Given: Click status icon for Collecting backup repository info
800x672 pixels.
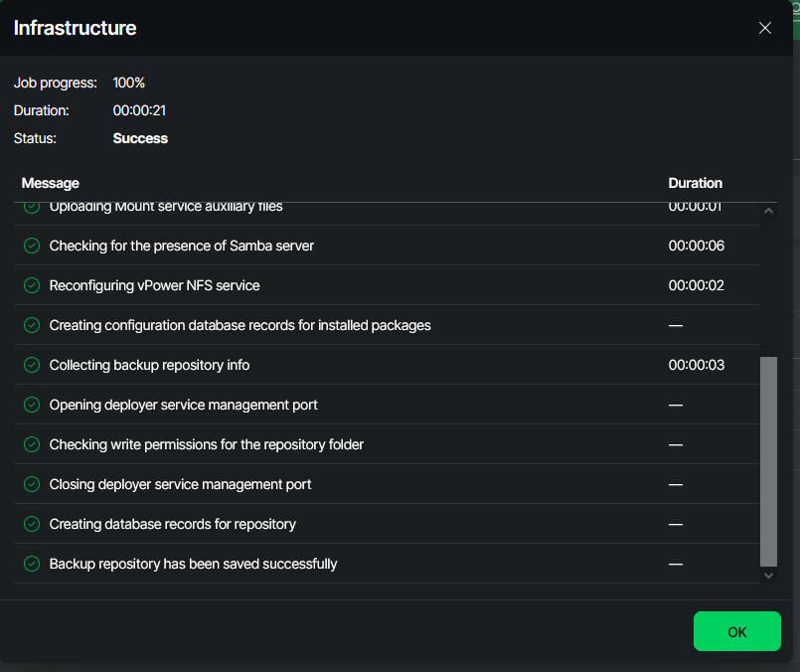Looking at the screenshot, I should coord(32,365).
